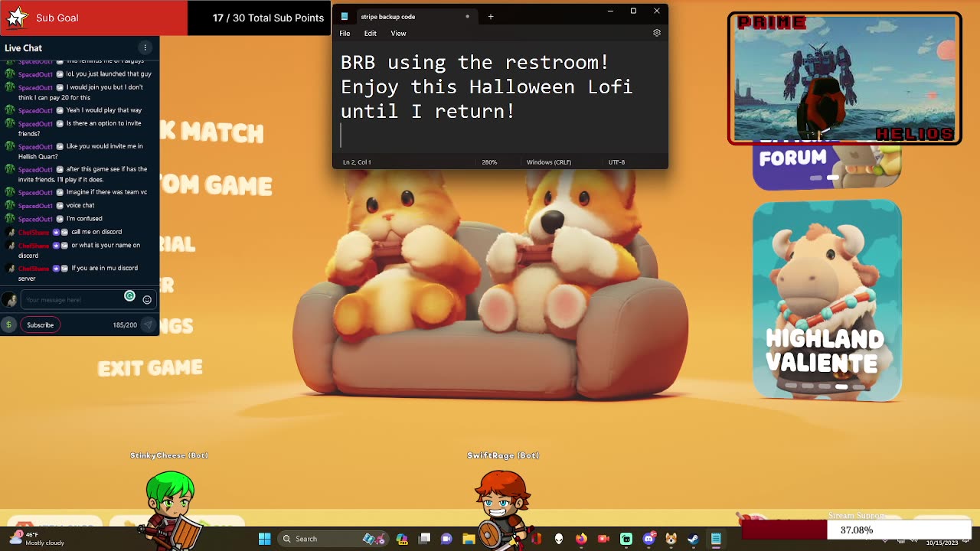The image size is (980, 551).
Task: Click the 17 / 30 Total Sub Points text
Action: [x=268, y=18]
